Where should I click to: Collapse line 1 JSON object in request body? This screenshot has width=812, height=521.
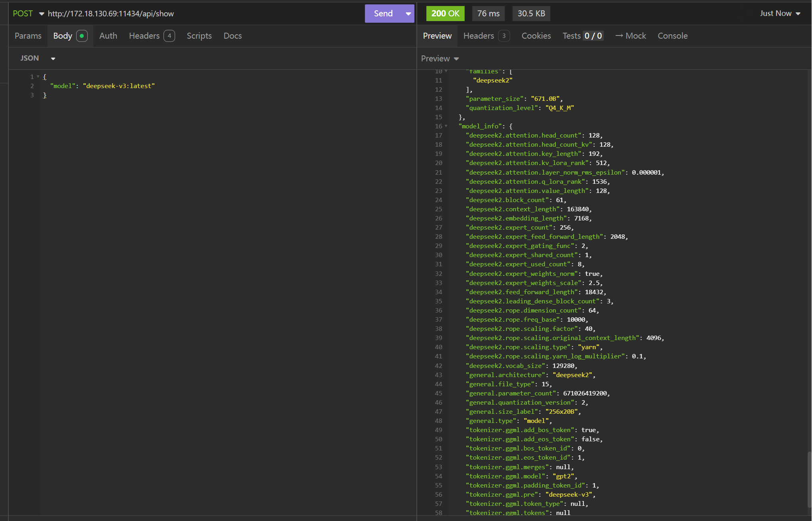38,77
